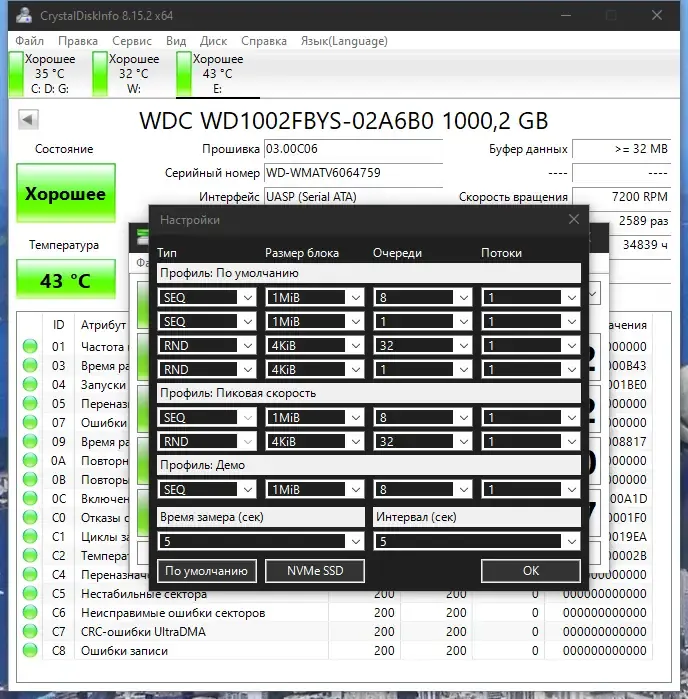This screenshot has height=699, width=688.
Task: Click power-on hours value 34839 ч
Action: 645,245
